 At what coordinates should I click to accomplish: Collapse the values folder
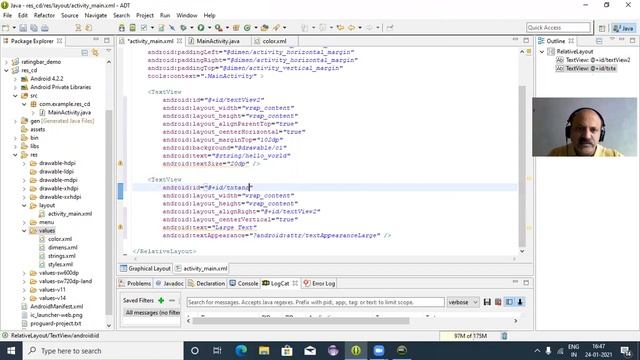(24, 231)
